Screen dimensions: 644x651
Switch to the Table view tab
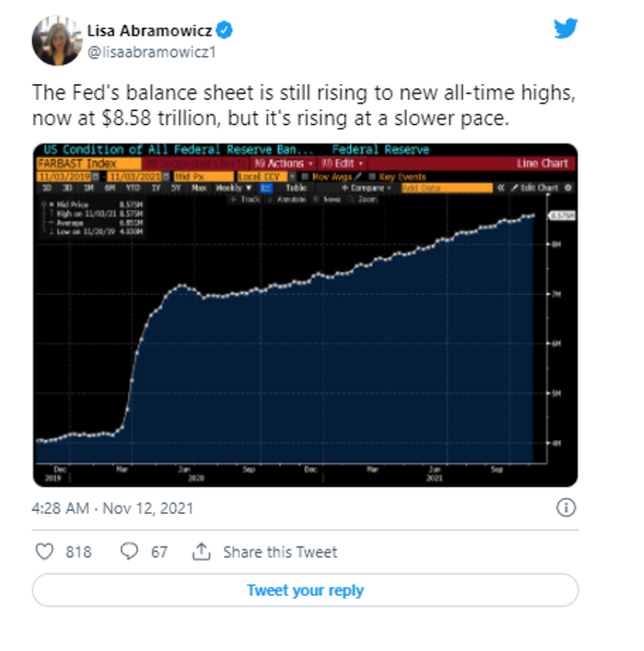[x=296, y=188]
